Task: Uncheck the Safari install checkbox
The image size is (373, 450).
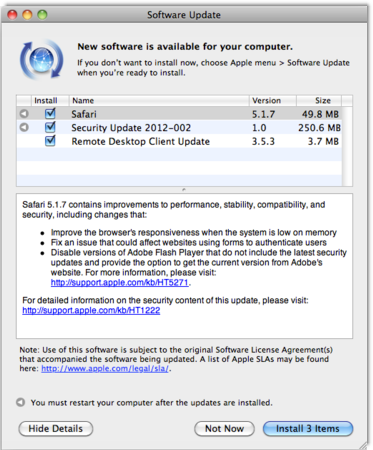Action: 50,114
